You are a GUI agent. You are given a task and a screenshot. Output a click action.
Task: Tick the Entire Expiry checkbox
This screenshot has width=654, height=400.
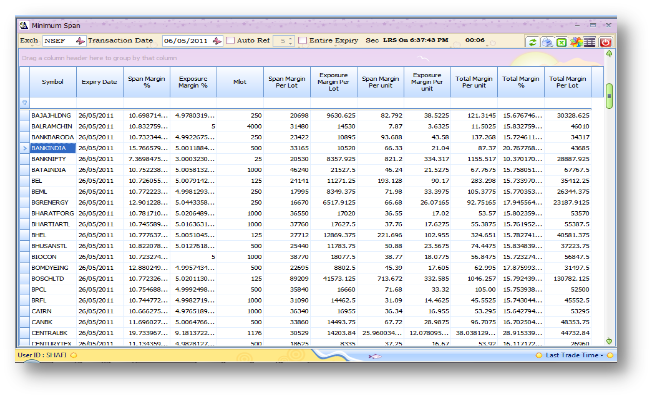302,40
